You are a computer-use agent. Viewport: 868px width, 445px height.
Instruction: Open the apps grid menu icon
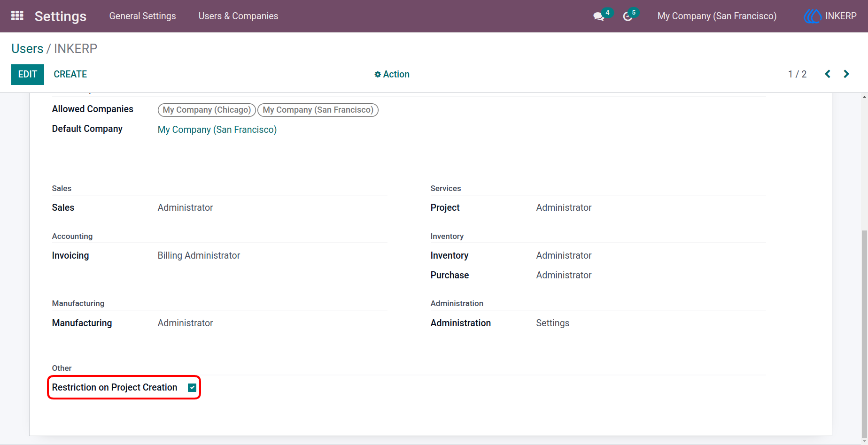(17, 16)
